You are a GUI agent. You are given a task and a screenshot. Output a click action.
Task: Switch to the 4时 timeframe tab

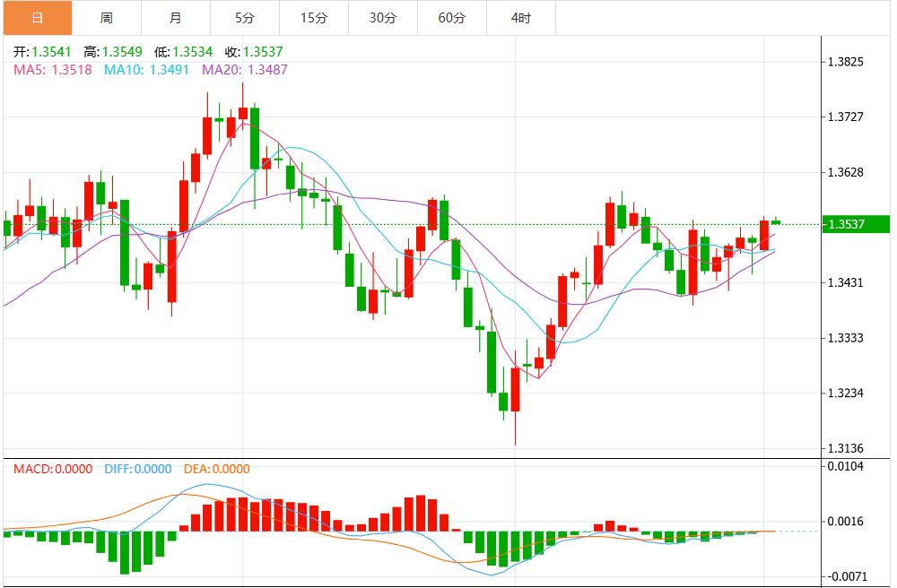tap(518, 16)
